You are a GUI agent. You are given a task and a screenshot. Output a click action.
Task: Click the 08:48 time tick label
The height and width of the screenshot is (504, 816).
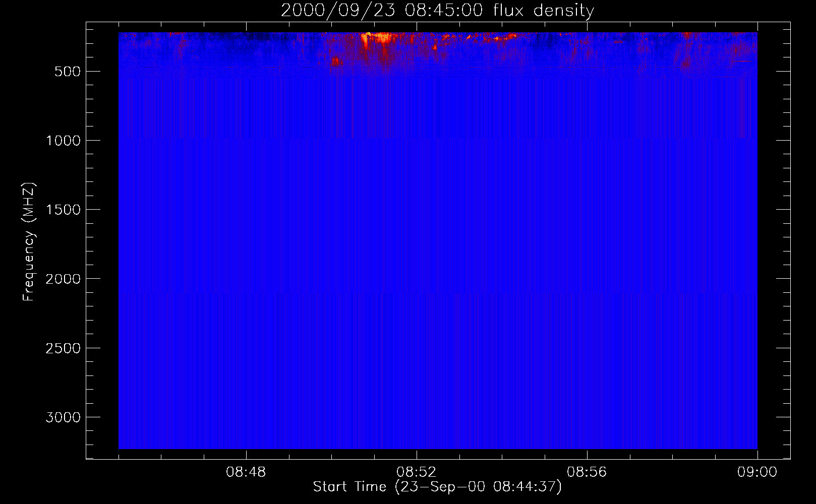pos(246,472)
